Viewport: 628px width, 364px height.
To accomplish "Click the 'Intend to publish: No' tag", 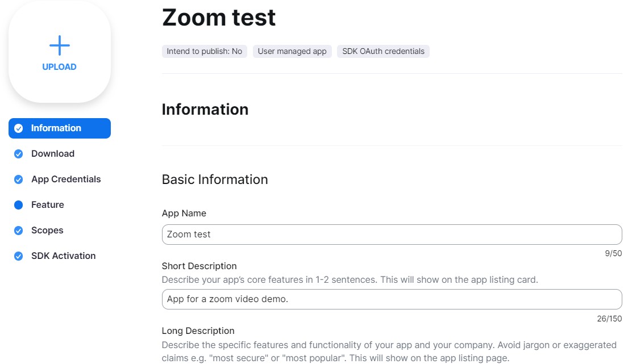I will point(204,51).
